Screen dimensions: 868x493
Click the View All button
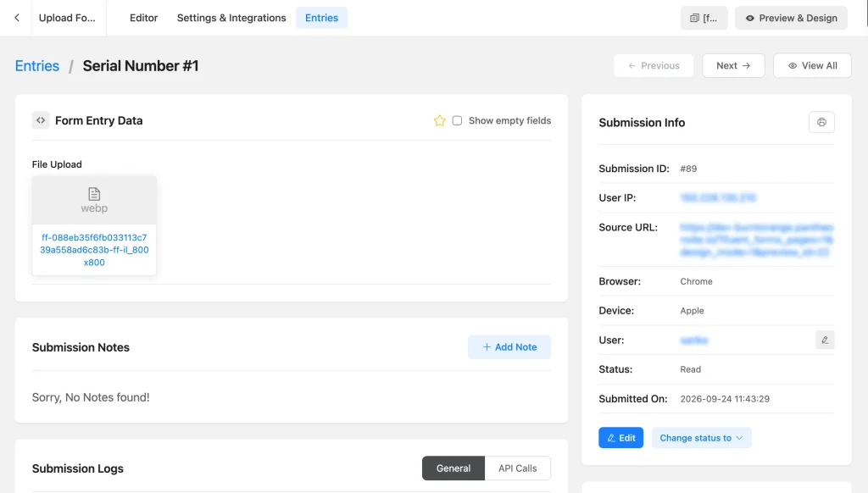click(x=812, y=65)
